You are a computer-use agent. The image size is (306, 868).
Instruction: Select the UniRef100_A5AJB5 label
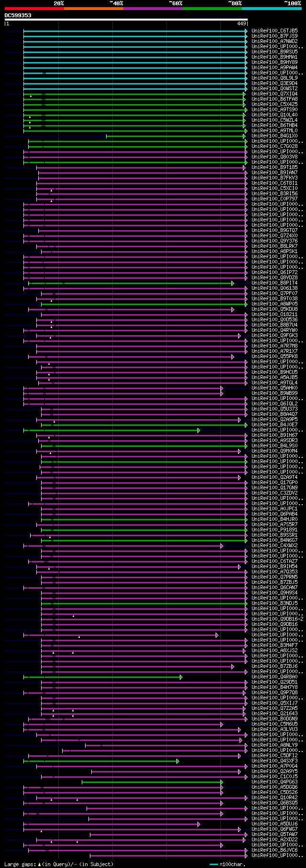pyautogui.click(x=274, y=377)
